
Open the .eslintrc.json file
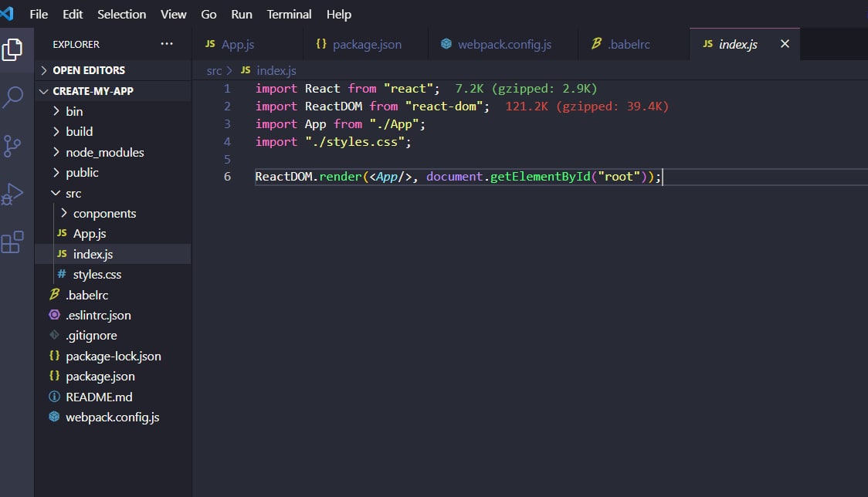coord(98,315)
